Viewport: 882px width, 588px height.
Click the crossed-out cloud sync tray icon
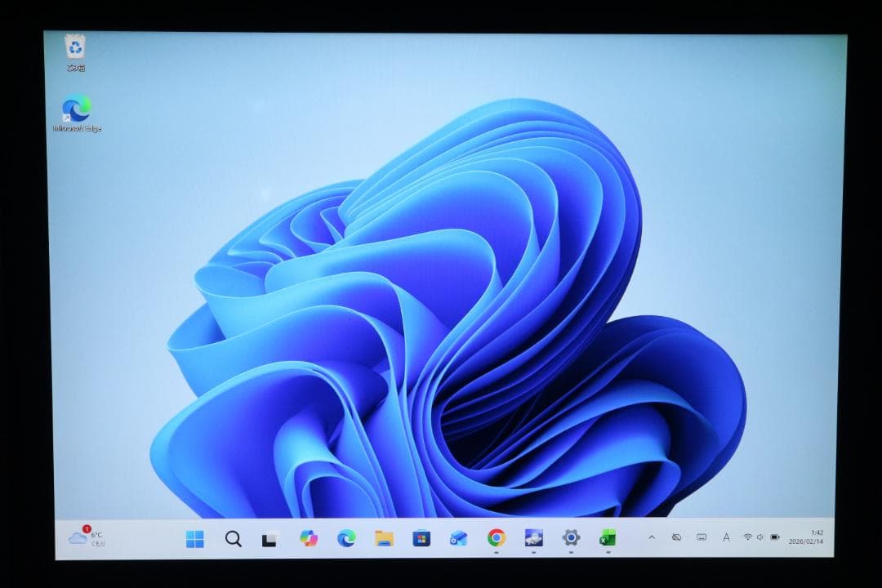click(x=677, y=537)
